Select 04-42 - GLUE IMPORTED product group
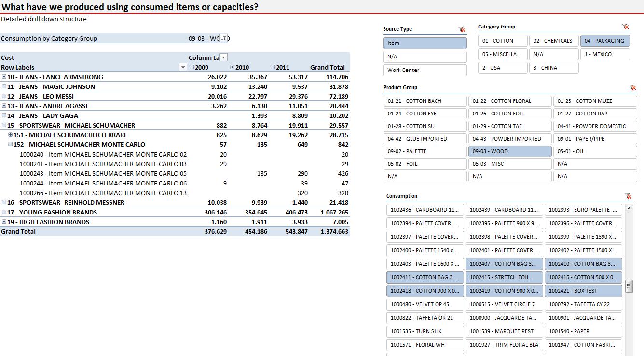The width and height of the screenshot is (644, 356). pos(425,139)
